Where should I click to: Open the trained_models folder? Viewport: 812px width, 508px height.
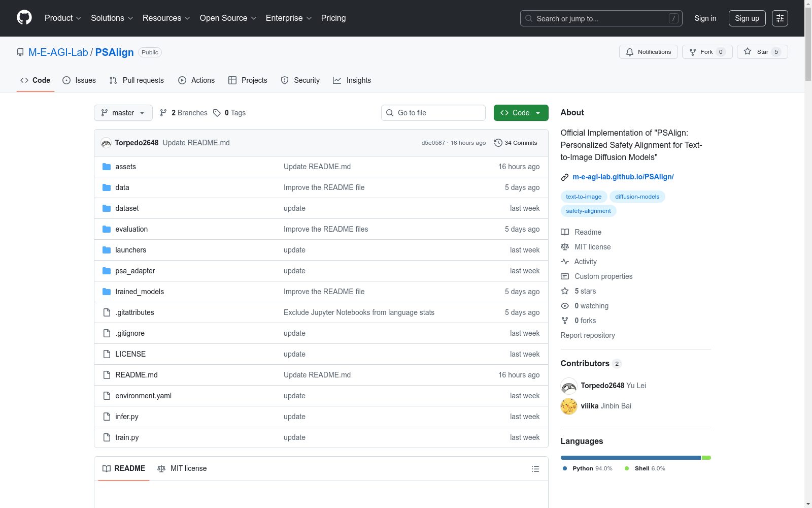tap(140, 292)
